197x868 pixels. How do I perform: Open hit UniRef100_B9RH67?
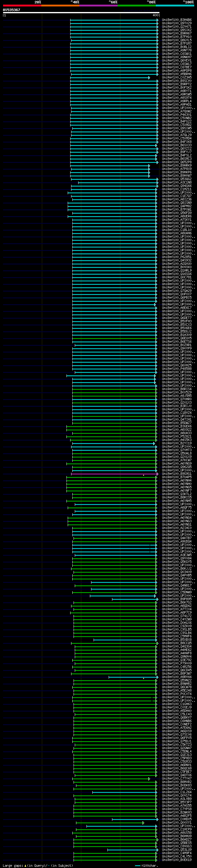(177, 33)
